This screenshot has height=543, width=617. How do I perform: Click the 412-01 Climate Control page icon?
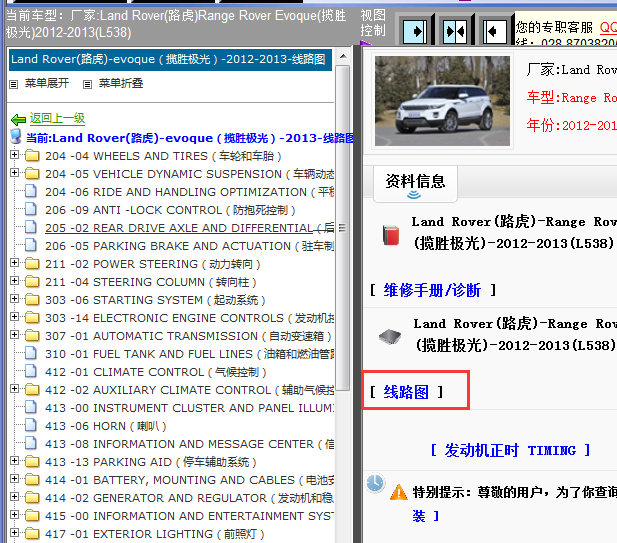[31, 371]
